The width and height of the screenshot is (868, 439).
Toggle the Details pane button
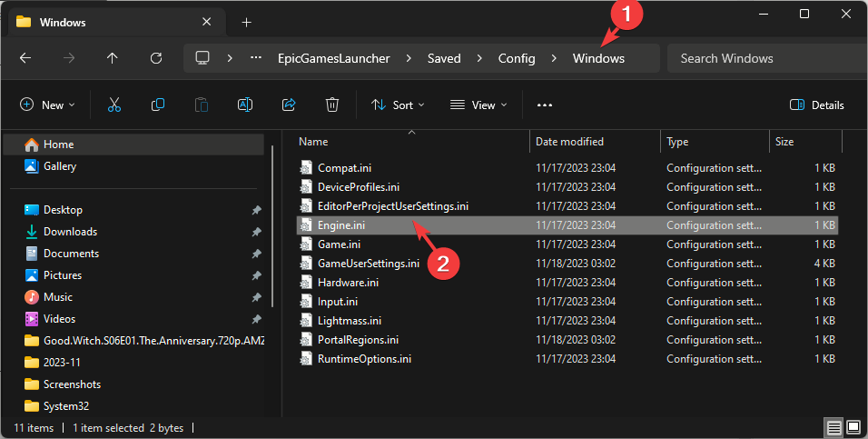(816, 105)
